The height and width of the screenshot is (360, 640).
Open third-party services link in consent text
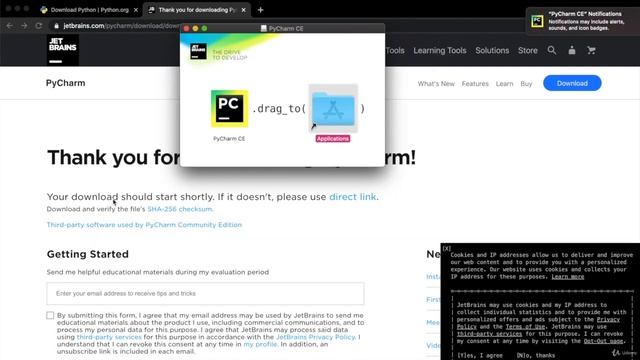click(x=109, y=337)
